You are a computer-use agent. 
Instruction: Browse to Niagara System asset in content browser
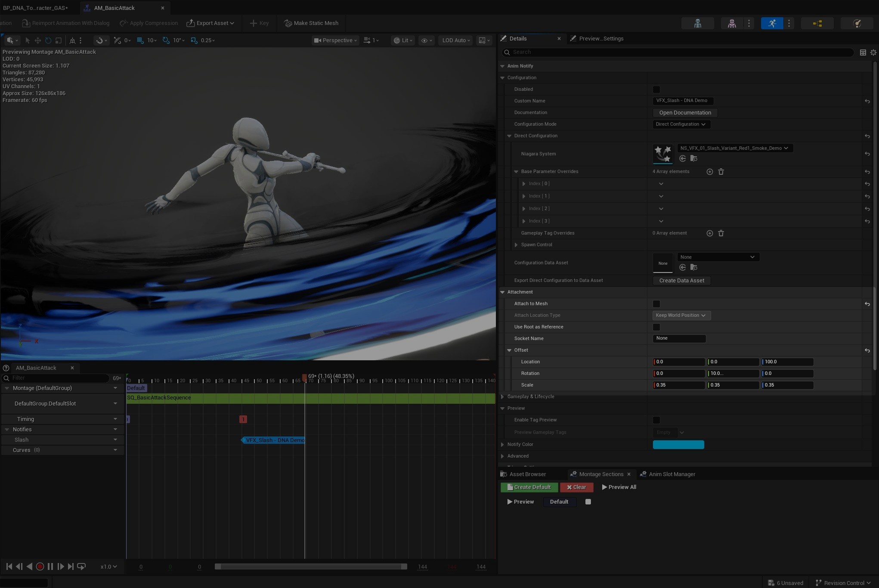[x=693, y=159]
